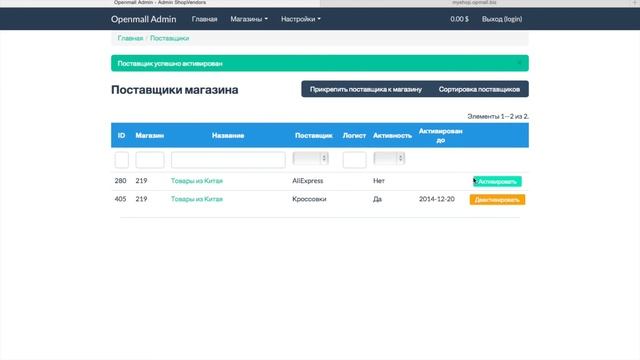Select the Openmall Admin browser tab
The height and width of the screenshot is (360, 640).
point(160,2)
